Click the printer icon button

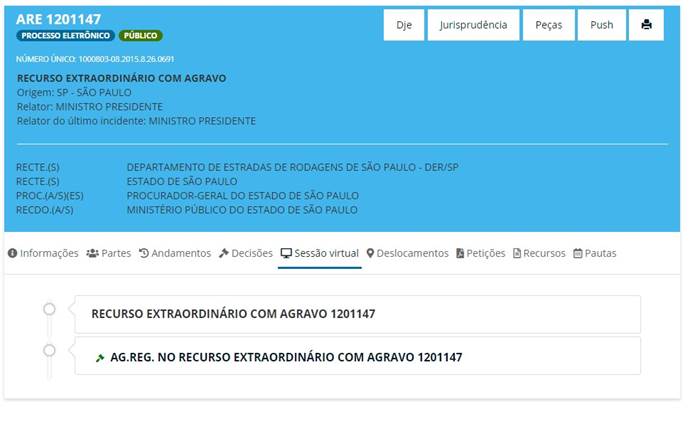click(646, 25)
